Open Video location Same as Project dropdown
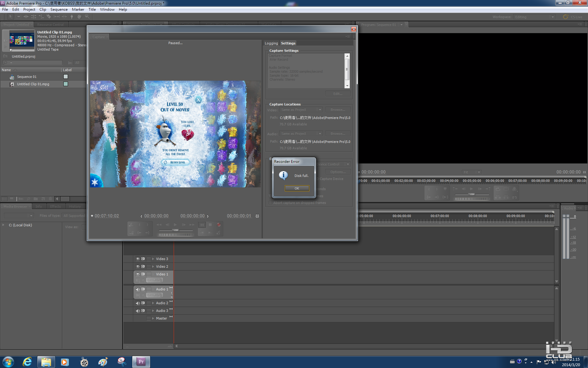588x368 pixels. point(301,110)
